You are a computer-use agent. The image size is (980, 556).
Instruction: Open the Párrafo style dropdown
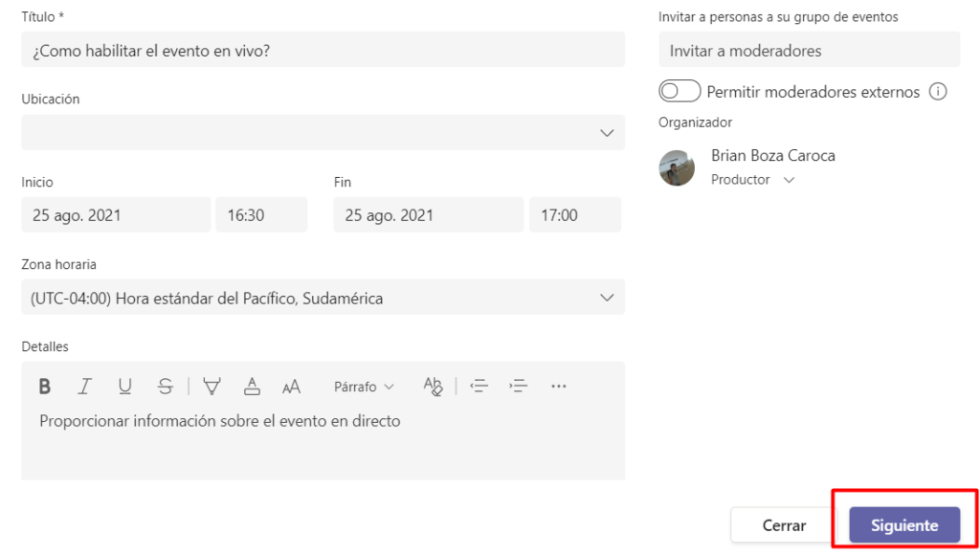(x=364, y=387)
